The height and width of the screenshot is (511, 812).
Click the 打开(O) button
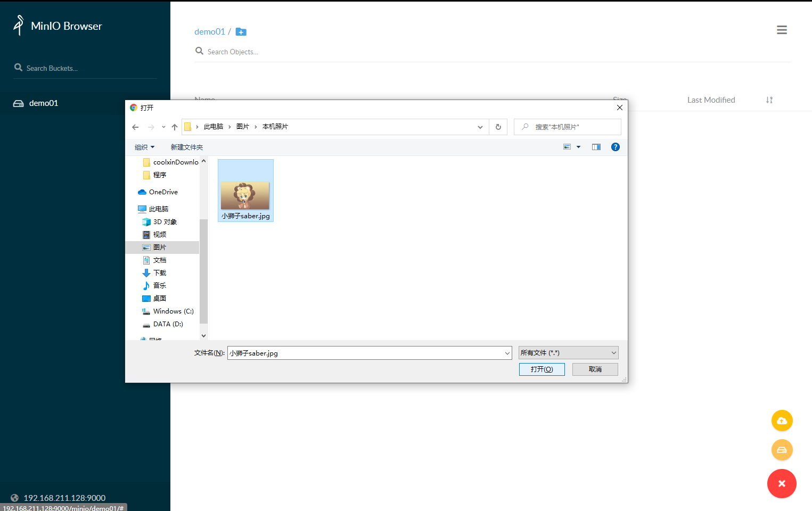point(542,369)
